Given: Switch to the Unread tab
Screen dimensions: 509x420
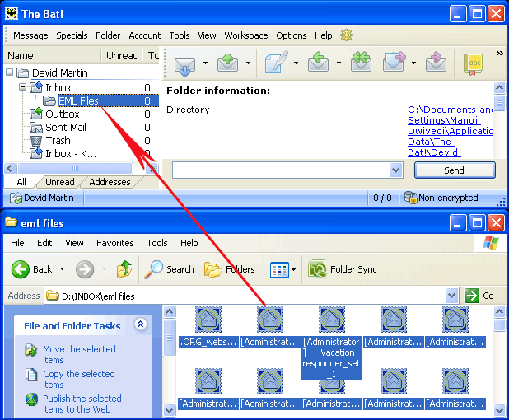Looking at the screenshot, I should pos(60,182).
